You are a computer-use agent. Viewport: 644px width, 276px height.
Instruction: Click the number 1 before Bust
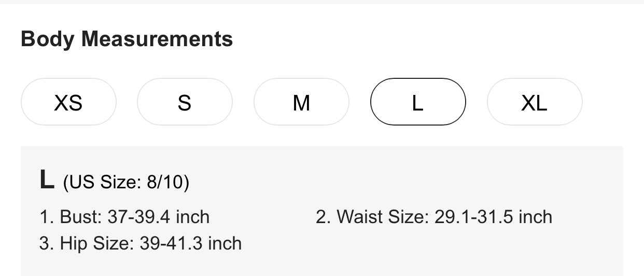pos(45,217)
